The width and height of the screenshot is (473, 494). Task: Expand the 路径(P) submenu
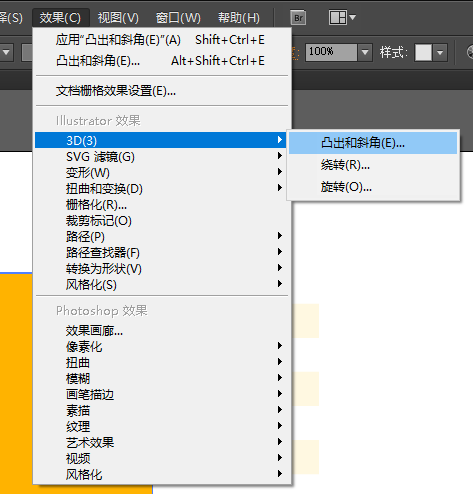(162, 237)
